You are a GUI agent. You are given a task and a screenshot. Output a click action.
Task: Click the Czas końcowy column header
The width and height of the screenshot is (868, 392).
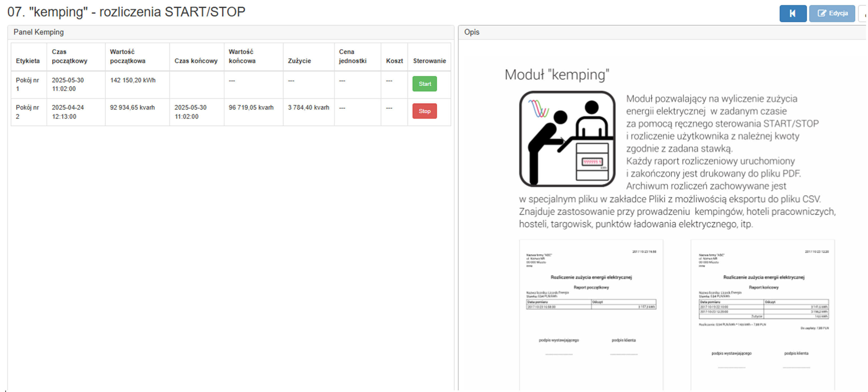pos(197,57)
